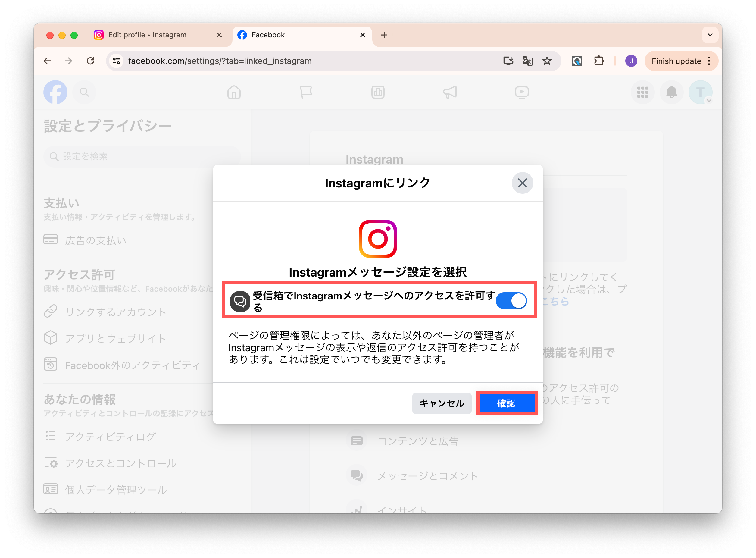This screenshot has height=558, width=756.
Task: Open the account T profile menu
Action: pos(701,92)
